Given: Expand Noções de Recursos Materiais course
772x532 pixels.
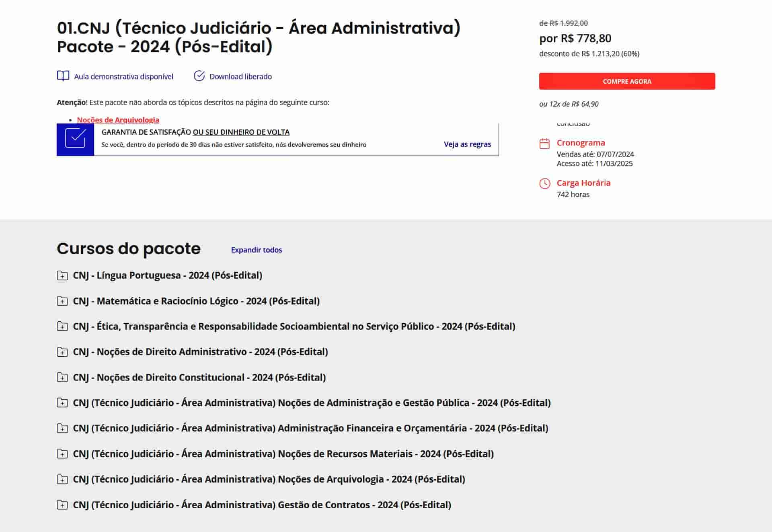Looking at the screenshot, I should (283, 454).
